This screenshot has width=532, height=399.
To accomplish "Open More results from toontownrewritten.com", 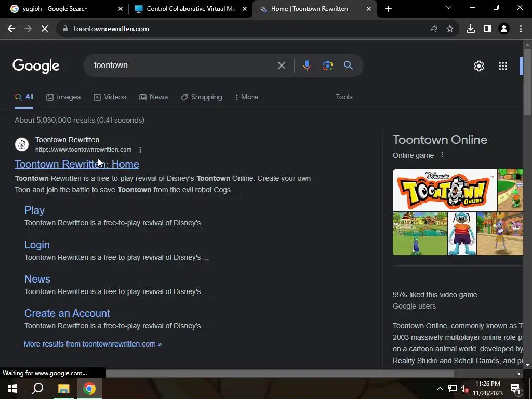I will click(92, 344).
